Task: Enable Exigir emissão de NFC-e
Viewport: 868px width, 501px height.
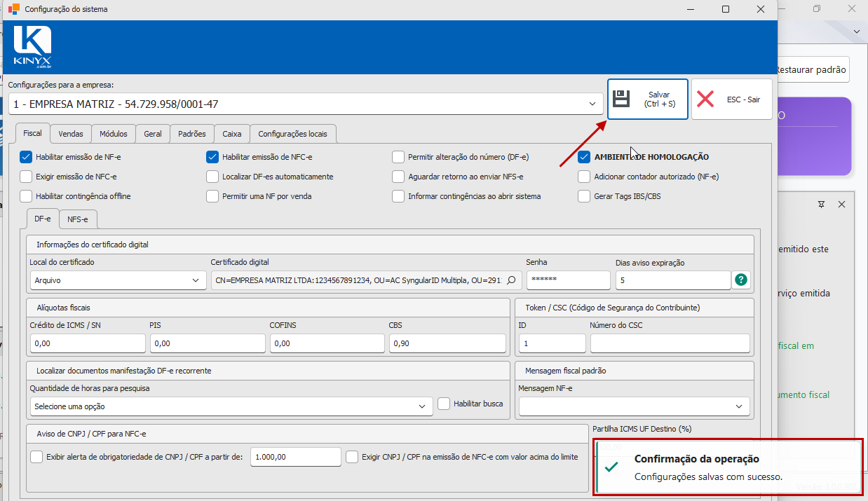Action: pyautogui.click(x=26, y=177)
